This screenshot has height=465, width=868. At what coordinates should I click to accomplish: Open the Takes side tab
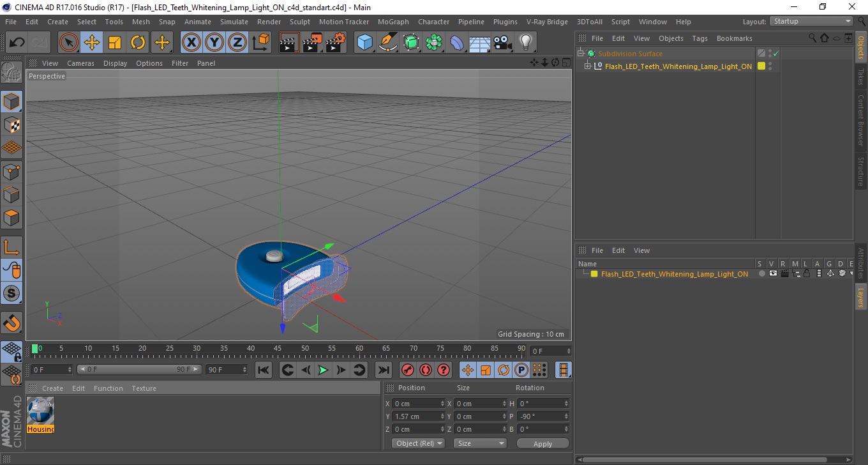pos(861,77)
